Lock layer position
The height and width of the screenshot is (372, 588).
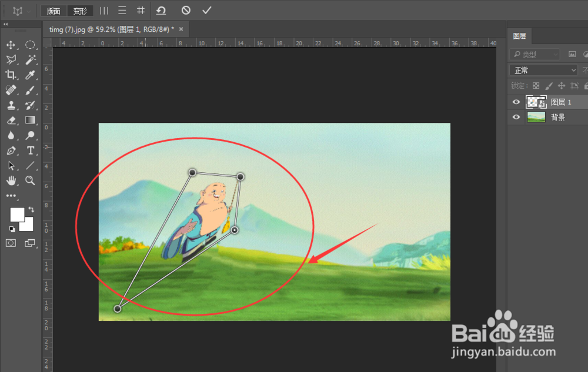[562, 86]
